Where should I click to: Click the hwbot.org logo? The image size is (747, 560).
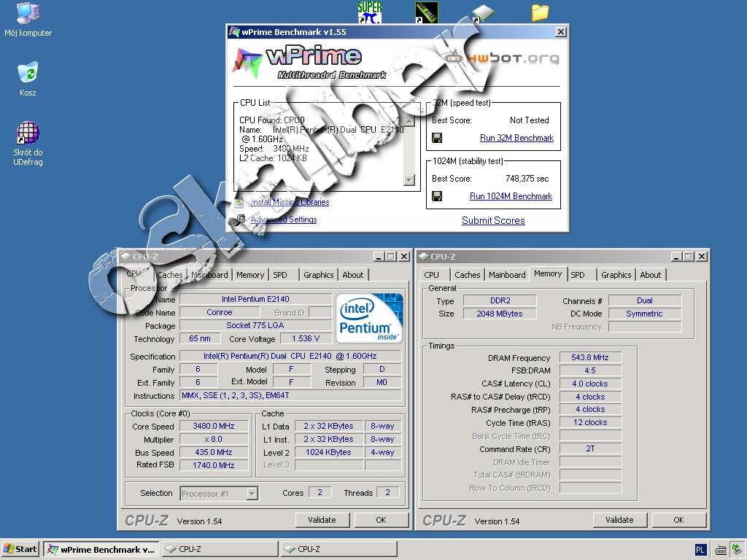(503, 58)
